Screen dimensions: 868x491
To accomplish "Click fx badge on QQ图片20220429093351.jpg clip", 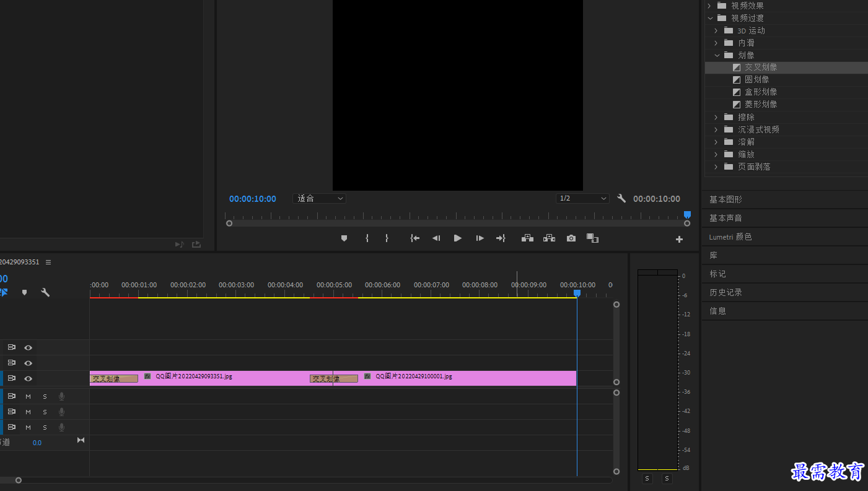I will click(x=147, y=376).
